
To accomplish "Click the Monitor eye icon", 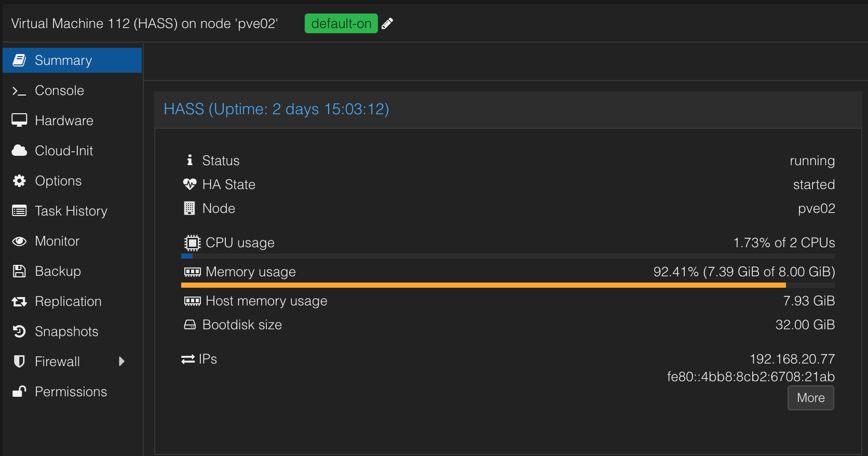I will 19,241.
